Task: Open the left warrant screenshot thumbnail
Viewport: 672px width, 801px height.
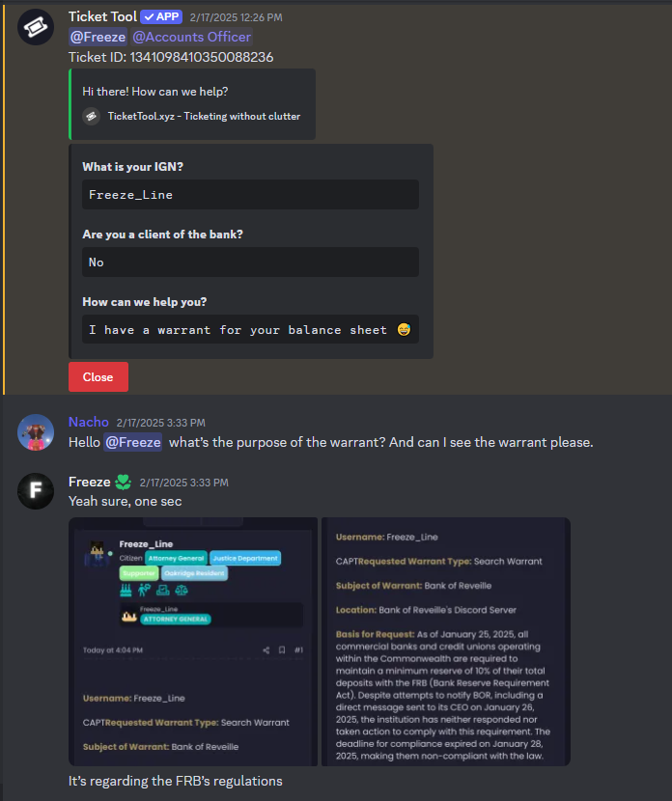Action: coord(193,642)
